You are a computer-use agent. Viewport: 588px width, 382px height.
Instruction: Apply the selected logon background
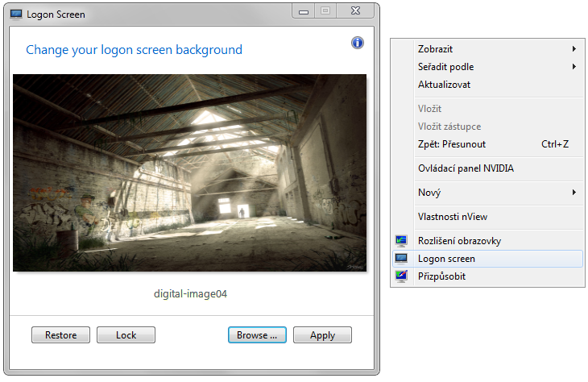click(x=322, y=334)
